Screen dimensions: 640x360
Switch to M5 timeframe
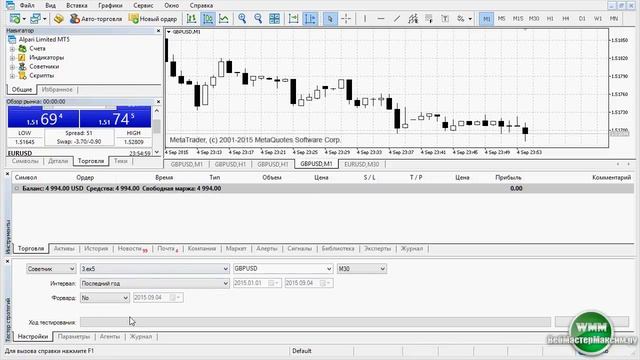click(x=502, y=19)
